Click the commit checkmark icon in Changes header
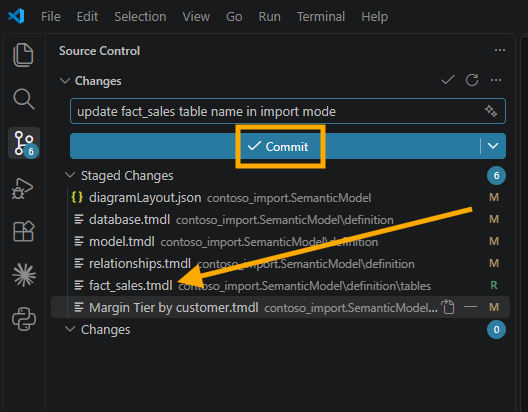The height and width of the screenshot is (412, 528). point(448,80)
